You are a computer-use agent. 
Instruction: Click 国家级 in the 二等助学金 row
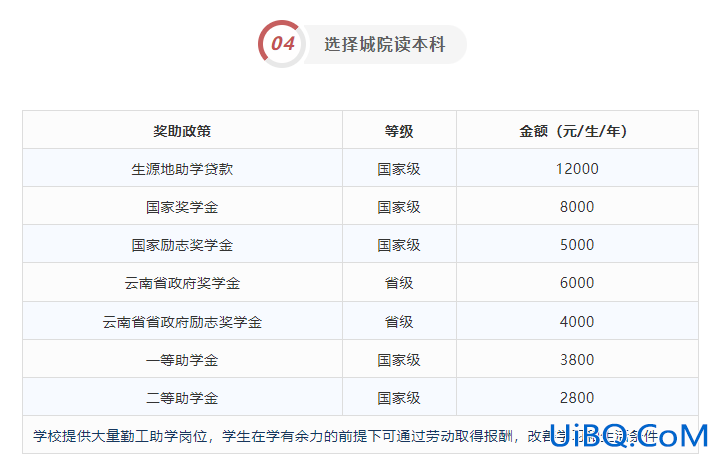(399, 398)
